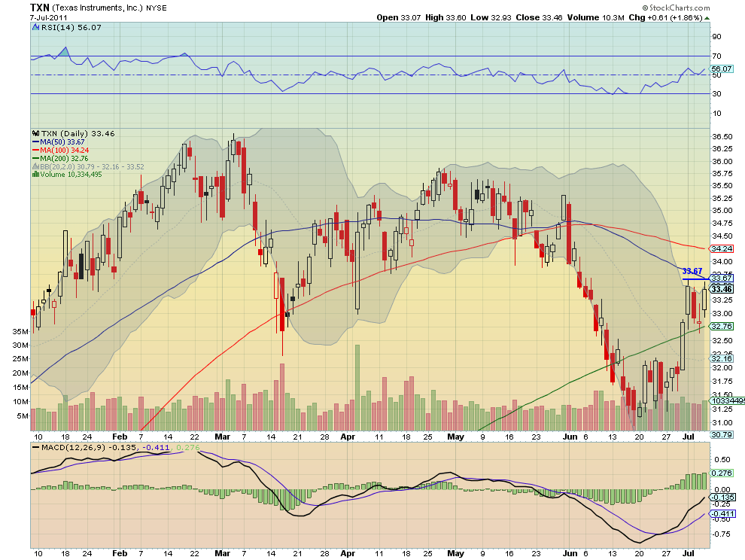Click the StockCharts.com watermark link
This screenshot has width=745, height=560.
(x=676, y=8)
